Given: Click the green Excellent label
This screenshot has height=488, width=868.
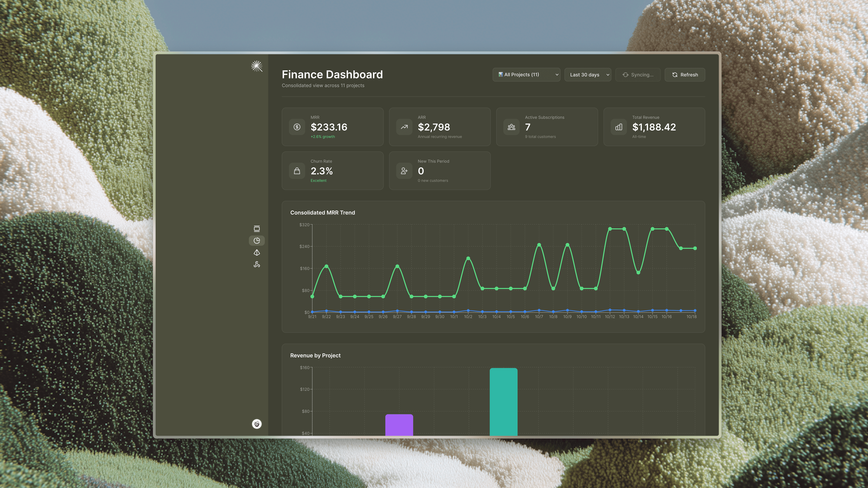Looking at the screenshot, I should point(318,180).
